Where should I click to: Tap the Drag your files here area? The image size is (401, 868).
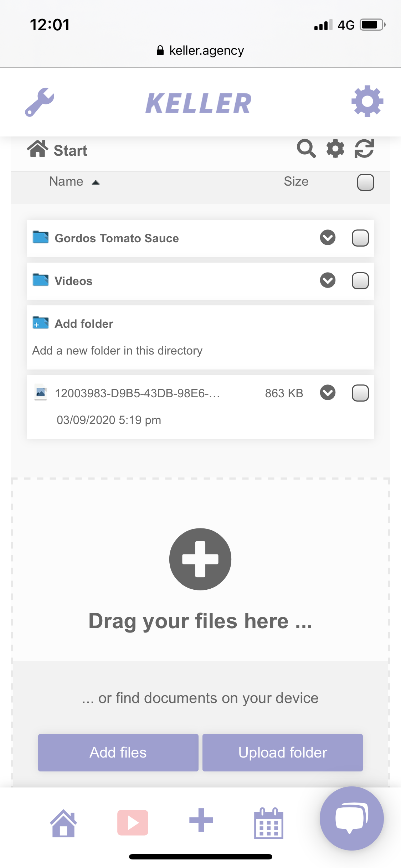tap(200, 570)
